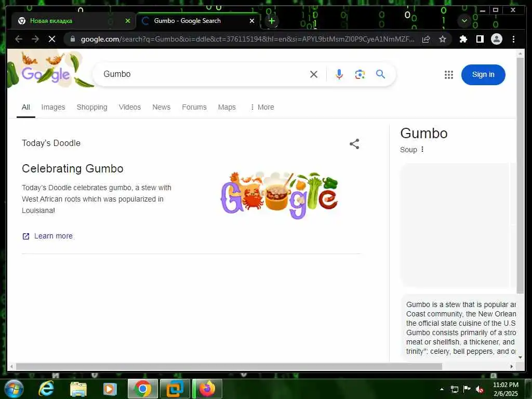
Task: Open the Forums results tab
Action: [x=194, y=107]
